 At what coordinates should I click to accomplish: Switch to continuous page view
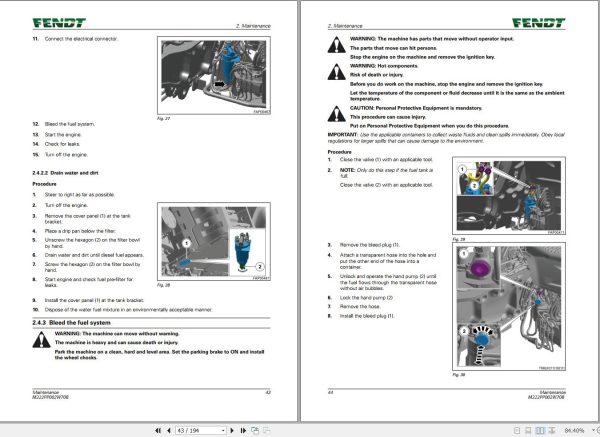[x=528, y=430]
